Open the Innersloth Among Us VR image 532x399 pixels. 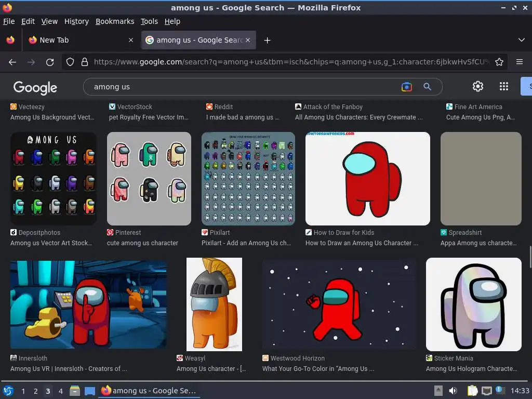[x=88, y=304]
